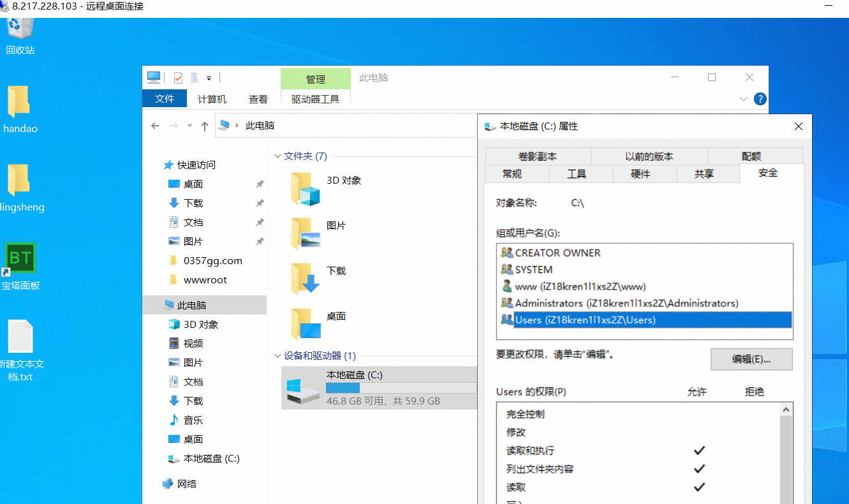Click the address bar chevron before 此电脑
849x504 pixels.
click(x=237, y=126)
